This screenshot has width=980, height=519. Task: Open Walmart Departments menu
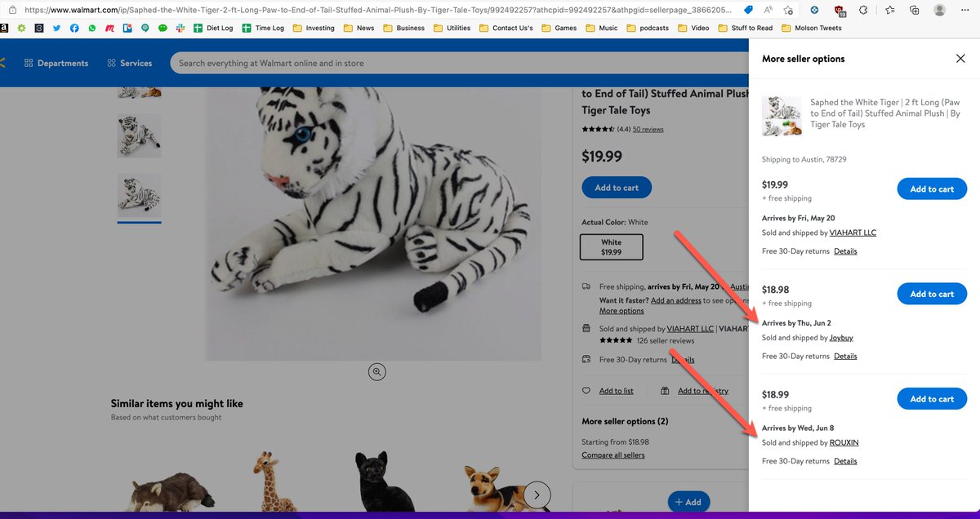tap(56, 63)
